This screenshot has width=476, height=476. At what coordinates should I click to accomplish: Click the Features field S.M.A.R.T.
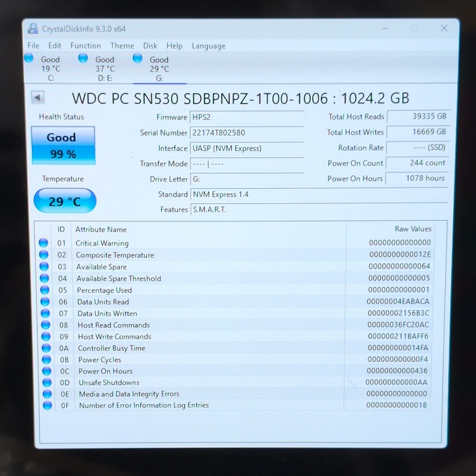coord(319,210)
